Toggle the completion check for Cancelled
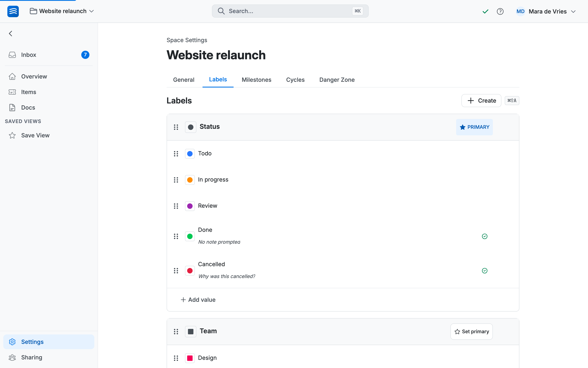Screen dimensions: 588x368 (x=484, y=271)
